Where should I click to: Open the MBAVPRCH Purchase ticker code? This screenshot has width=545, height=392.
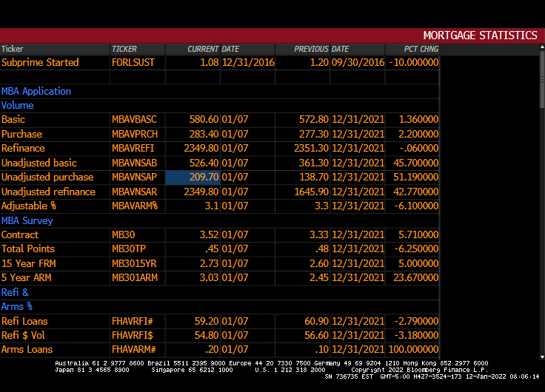click(x=133, y=135)
